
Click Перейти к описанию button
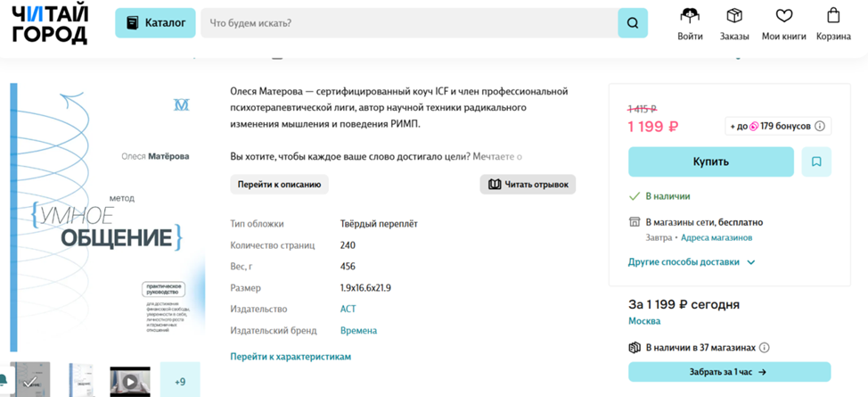tap(279, 185)
